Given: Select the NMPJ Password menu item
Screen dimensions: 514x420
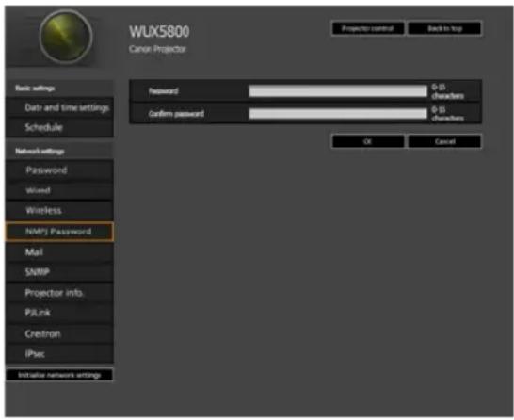Looking at the screenshot, I should pos(59,232).
